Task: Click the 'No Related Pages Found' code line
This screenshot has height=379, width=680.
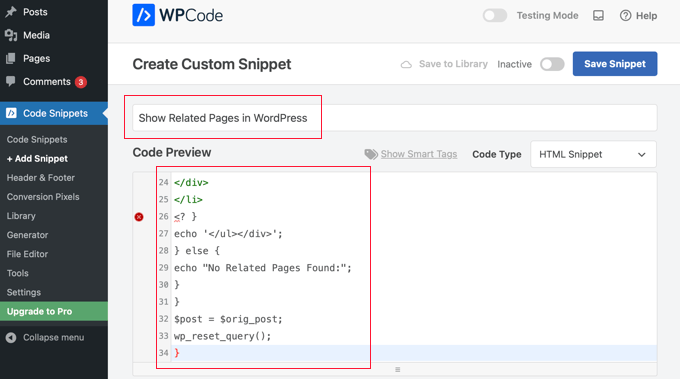Action: (x=263, y=268)
